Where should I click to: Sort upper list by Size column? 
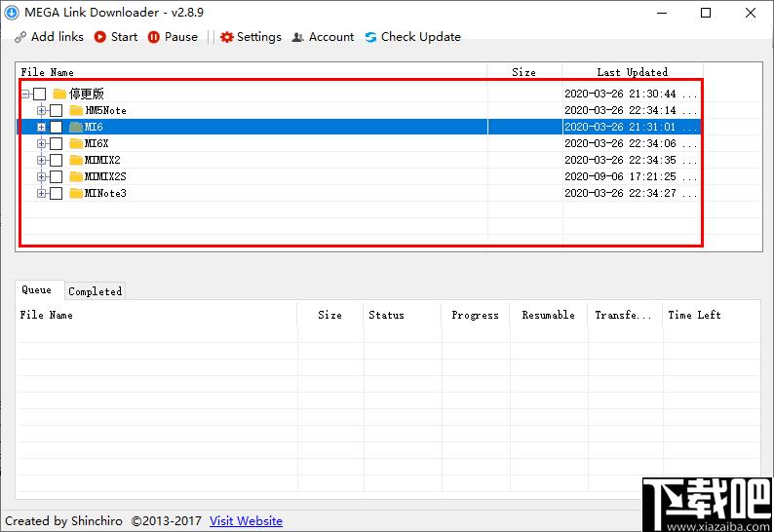523,72
